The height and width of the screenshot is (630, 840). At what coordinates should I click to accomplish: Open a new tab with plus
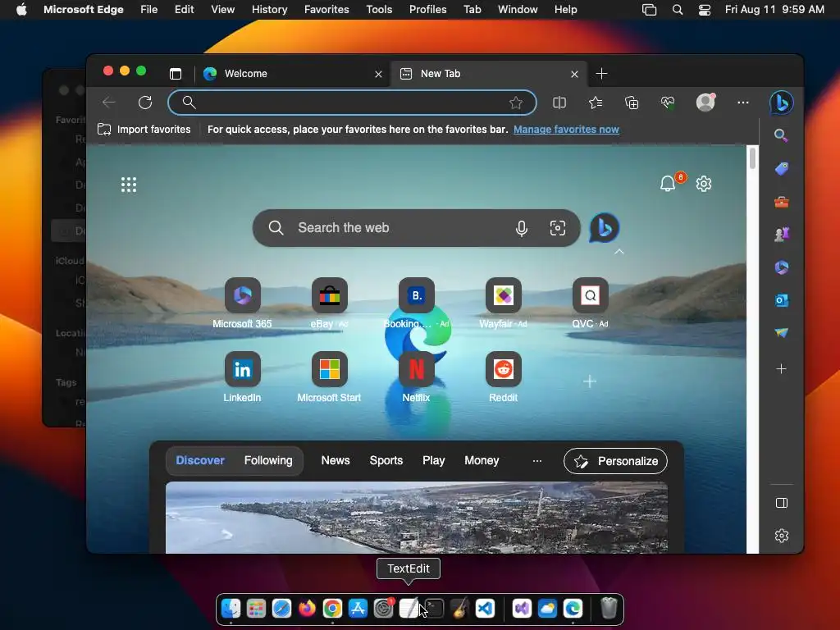tap(601, 74)
